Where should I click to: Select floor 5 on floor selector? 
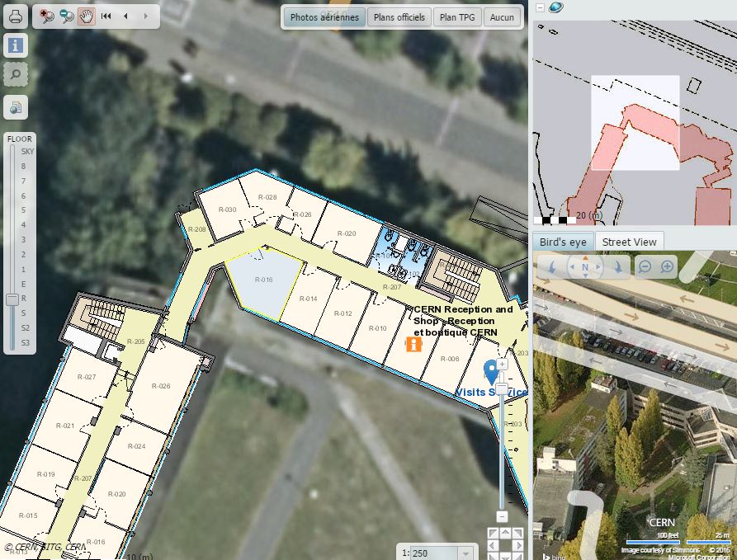pos(23,210)
